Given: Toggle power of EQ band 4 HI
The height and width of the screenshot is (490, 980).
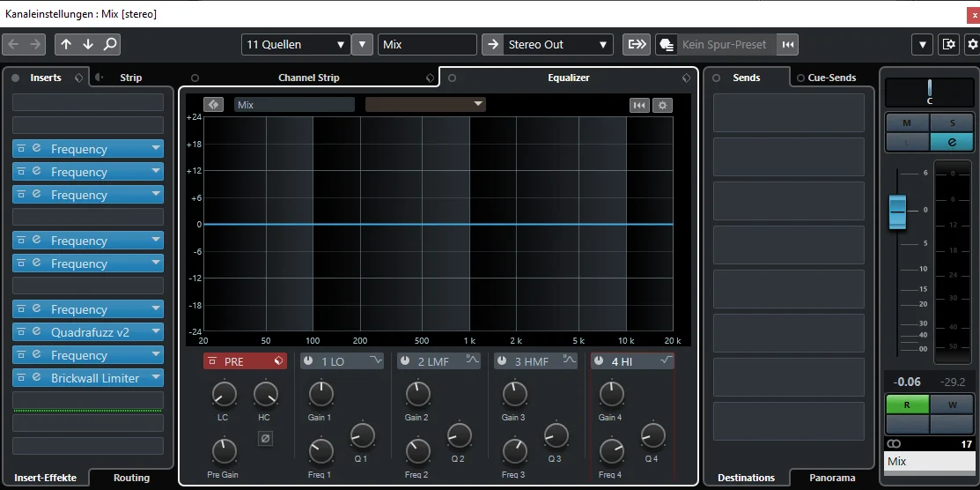Looking at the screenshot, I should (x=599, y=361).
